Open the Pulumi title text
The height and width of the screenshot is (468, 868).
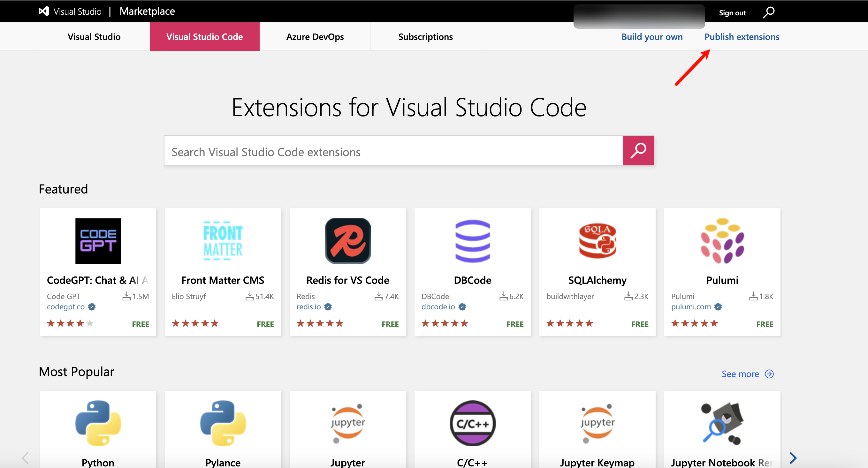pos(722,280)
